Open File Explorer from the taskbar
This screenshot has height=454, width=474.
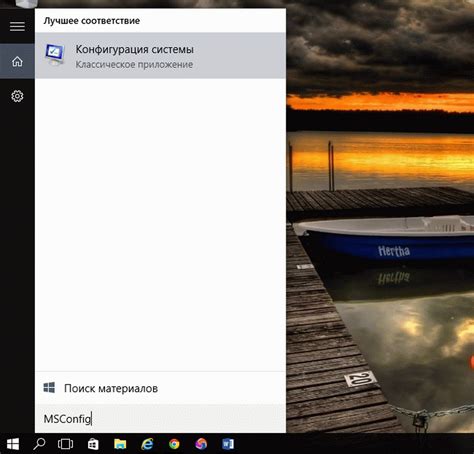[120, 444]
